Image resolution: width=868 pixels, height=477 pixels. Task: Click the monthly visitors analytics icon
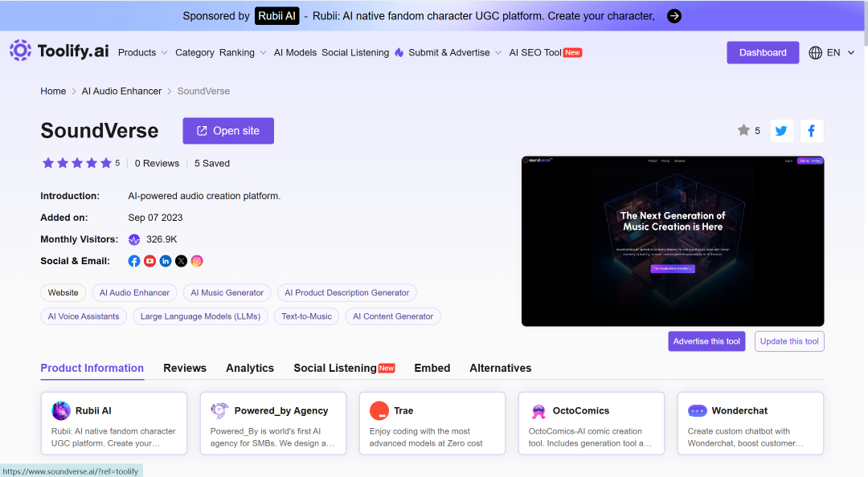pyautogui.click(x=134, y=239)
